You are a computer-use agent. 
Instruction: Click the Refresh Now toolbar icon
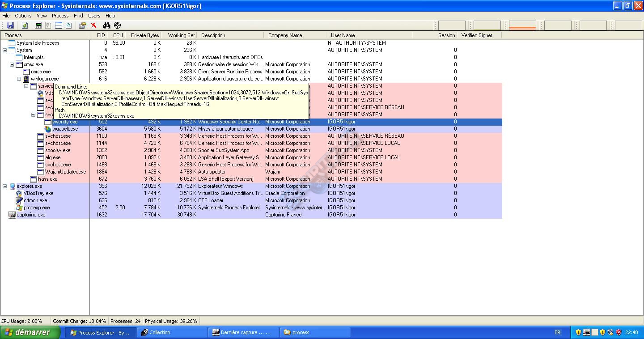coord(25,25)
